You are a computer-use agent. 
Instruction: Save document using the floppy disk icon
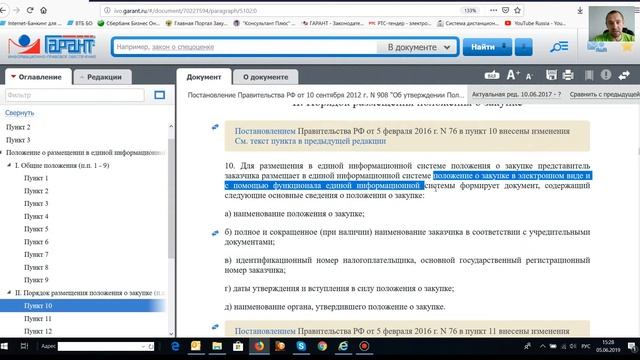tap(551, 75)
